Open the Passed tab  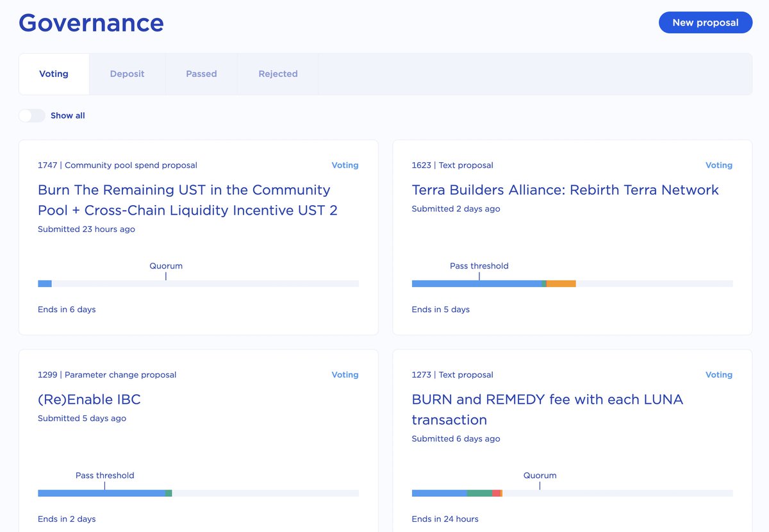(201, 74)
